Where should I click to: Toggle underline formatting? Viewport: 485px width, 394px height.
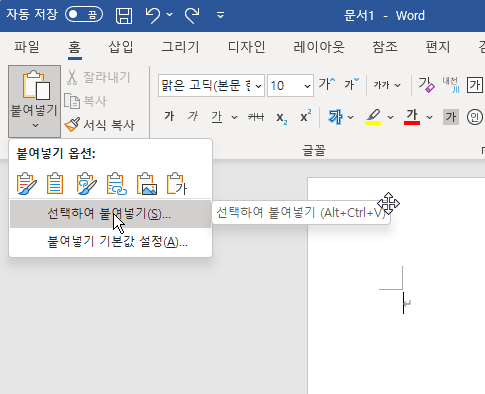pos(217,117)
